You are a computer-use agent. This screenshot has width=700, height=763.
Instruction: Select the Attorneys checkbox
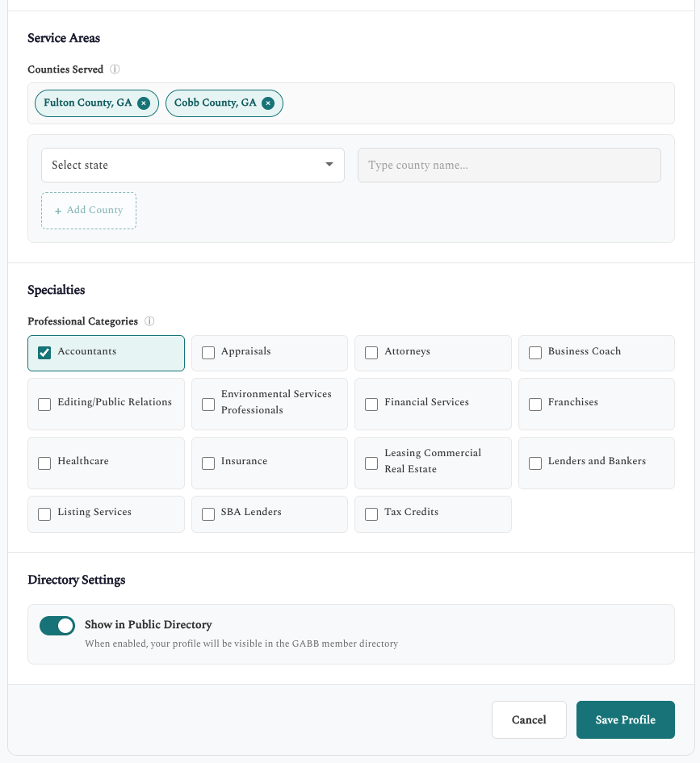coord(371,352)
